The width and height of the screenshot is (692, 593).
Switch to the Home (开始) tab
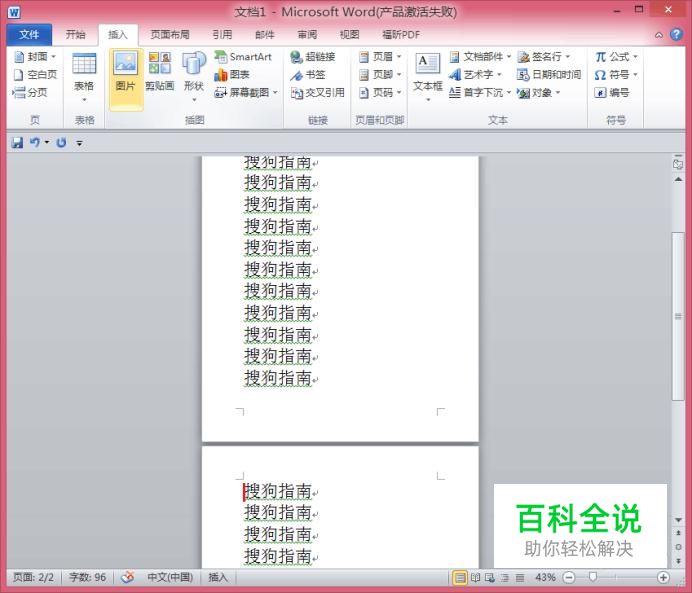pos(75,34)
